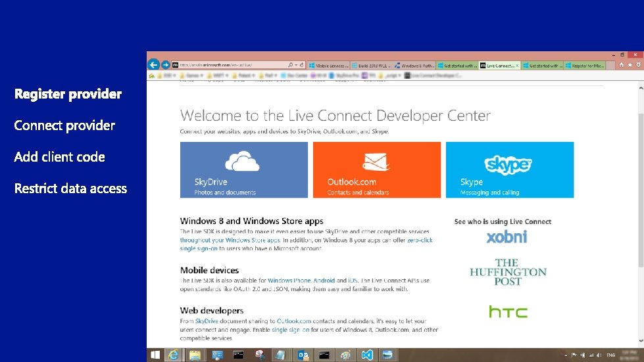The image size is (644, 362).
Task: Click the ENG input language indicator
Action: pyautogui.click(x=610, y=355)
